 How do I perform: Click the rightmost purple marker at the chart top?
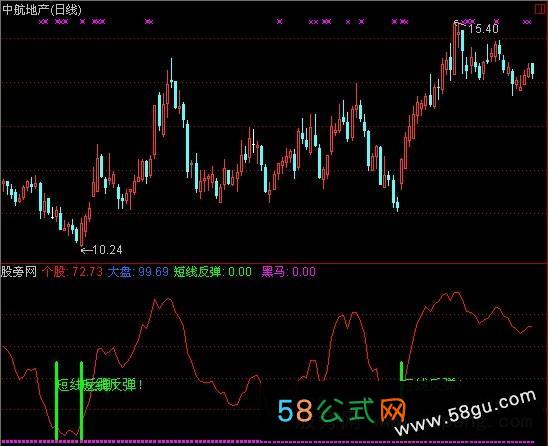(x=527, y=22)
